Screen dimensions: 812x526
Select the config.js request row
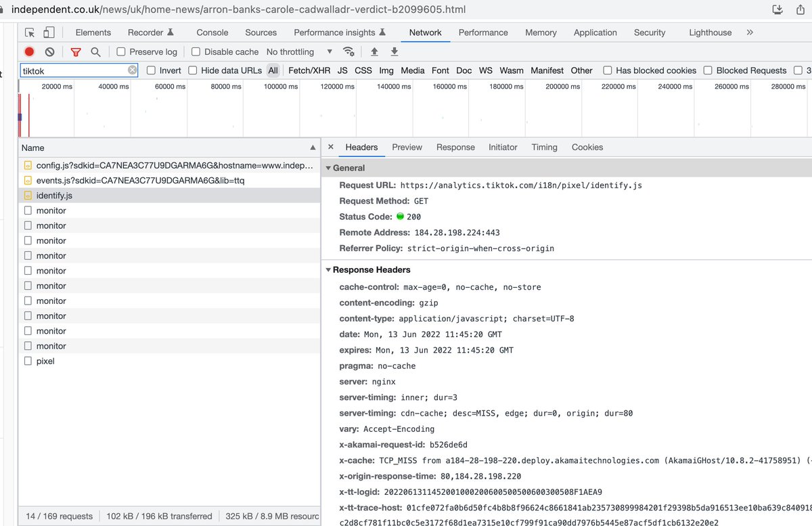coord(169,165)
